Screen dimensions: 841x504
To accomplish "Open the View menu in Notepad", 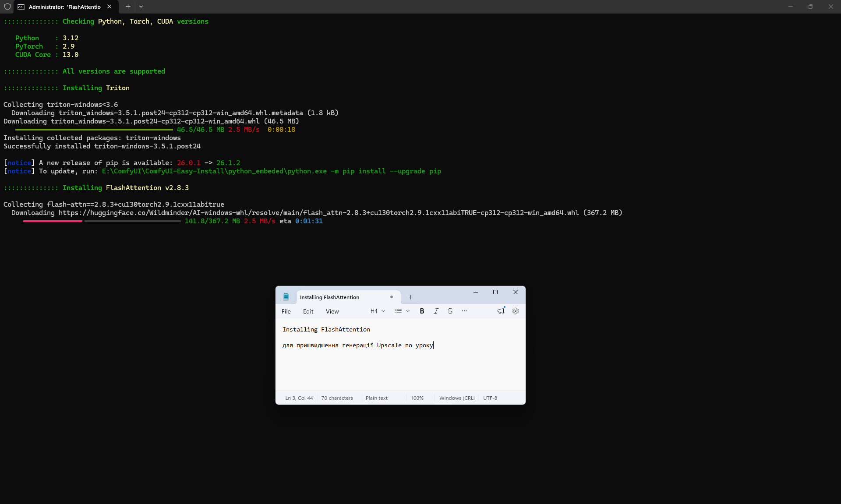I will coord(332,311).
